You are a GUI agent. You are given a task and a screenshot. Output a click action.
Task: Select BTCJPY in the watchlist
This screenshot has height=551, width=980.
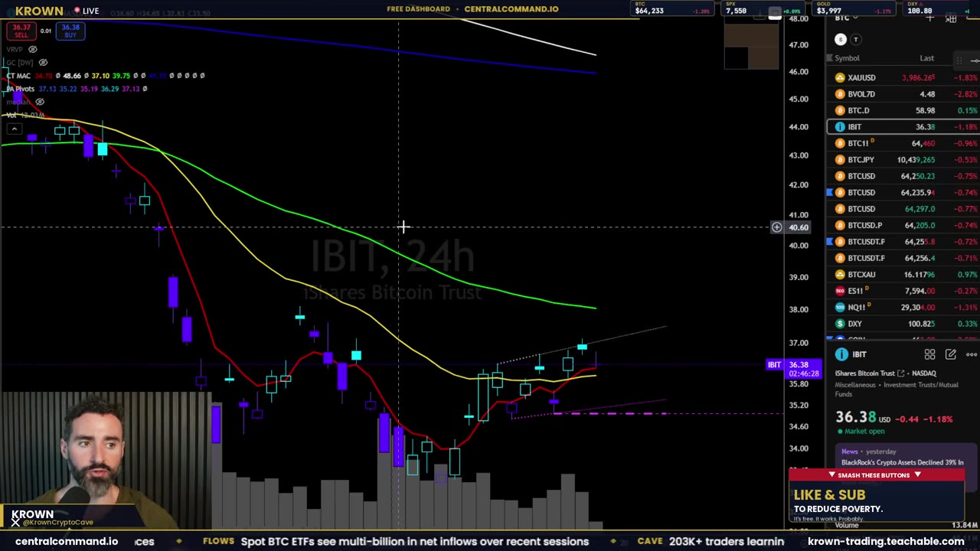903,160
